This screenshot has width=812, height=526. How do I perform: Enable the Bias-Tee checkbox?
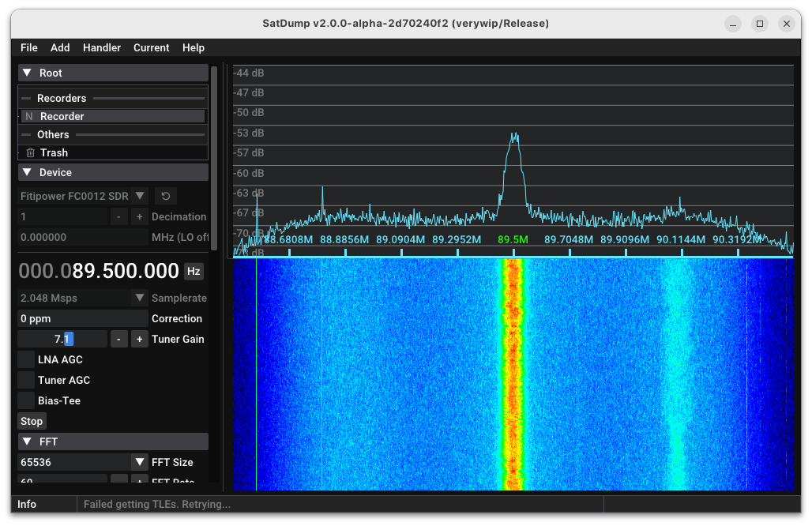coord(26,400)
